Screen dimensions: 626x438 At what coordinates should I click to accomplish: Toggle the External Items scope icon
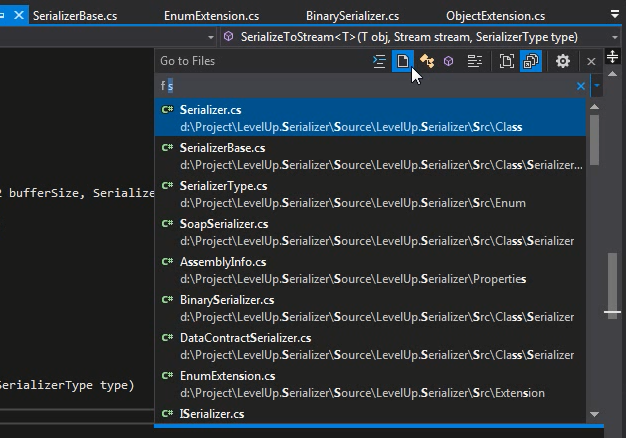coord(531,61)
